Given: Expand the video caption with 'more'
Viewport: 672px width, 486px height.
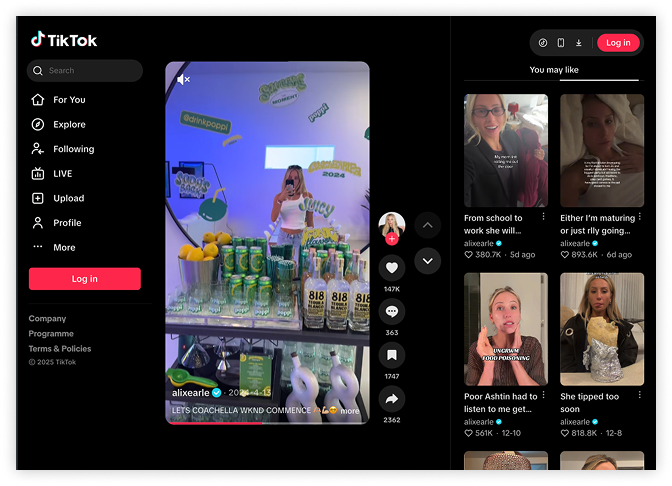Looking at the screenshot, I should (x=350, y=411).
